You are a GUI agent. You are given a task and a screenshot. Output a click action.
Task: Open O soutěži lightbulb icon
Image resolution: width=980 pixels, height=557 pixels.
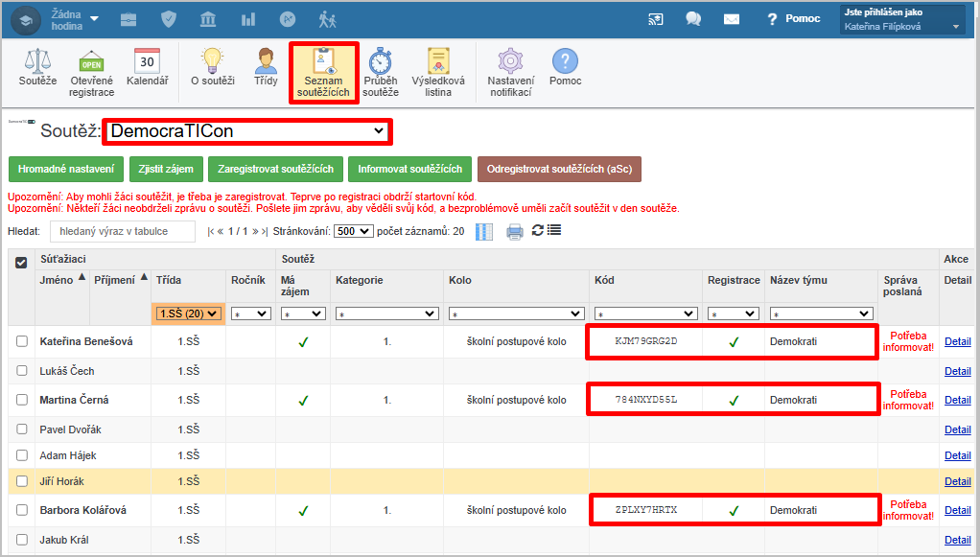click(213, 67)
